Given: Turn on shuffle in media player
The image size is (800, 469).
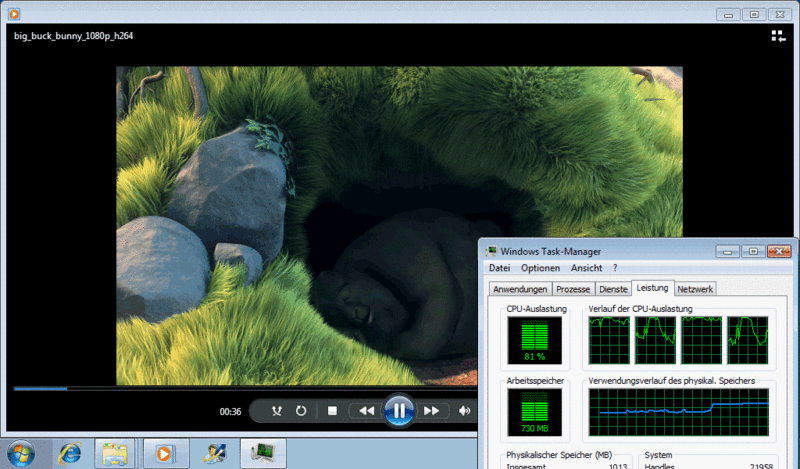Looking at the screenshot, I should pyautogui.click(x=275, y=410).
